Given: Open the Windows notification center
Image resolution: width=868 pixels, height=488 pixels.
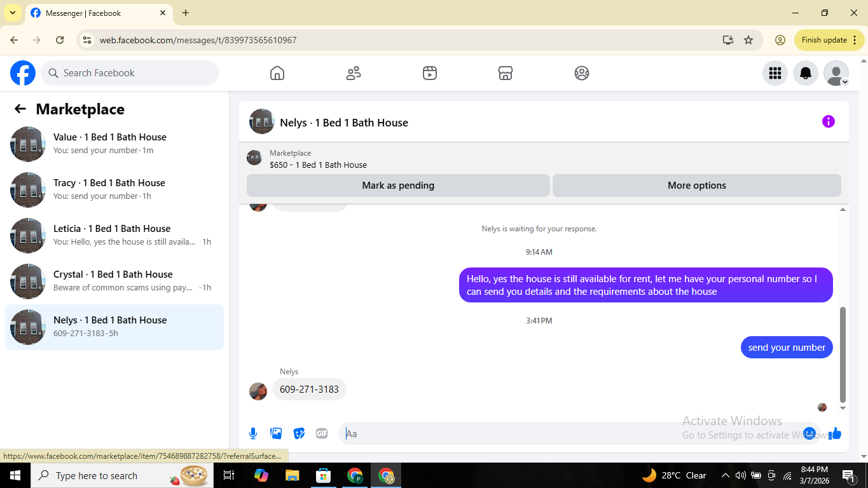Looking at the screenshot, I should click(x=848, y=475).
